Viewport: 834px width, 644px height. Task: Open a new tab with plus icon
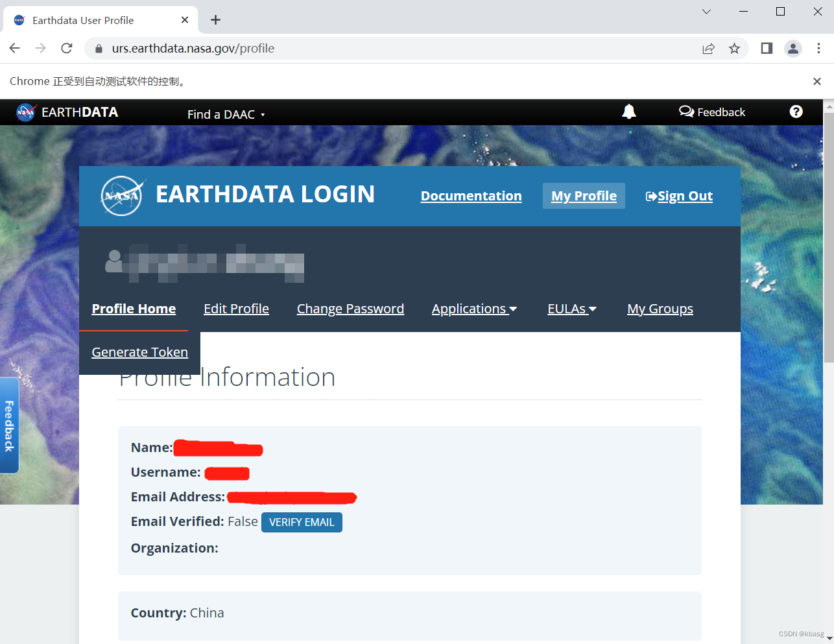(215, 20)
